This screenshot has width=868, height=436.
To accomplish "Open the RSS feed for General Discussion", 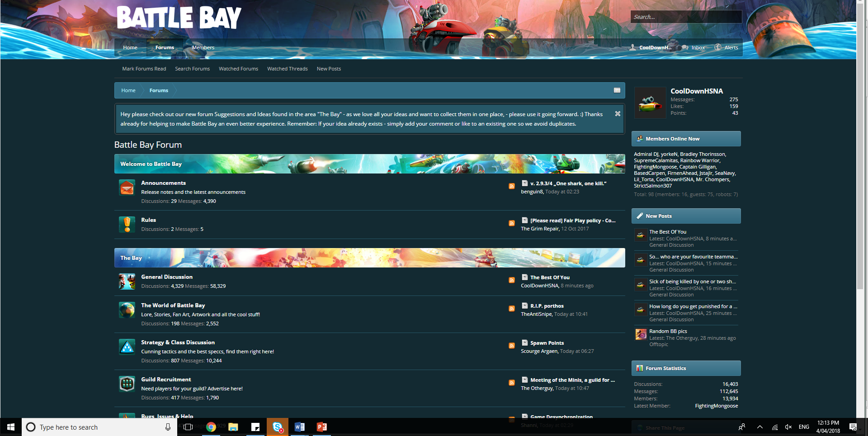I will point(512,280).
